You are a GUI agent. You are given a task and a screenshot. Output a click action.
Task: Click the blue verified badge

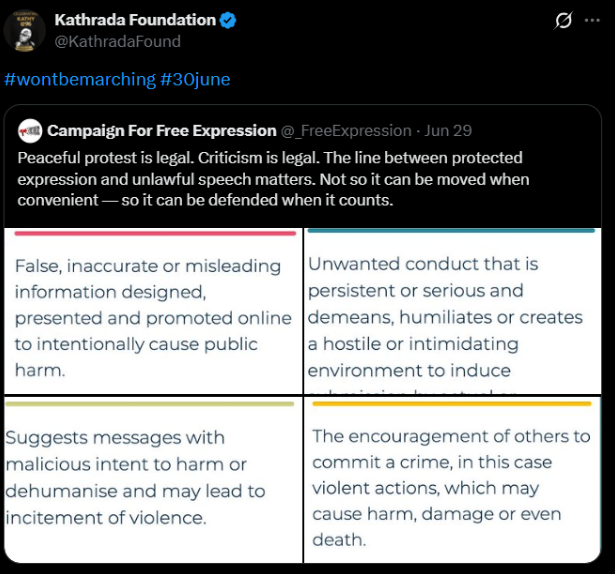tap(228, 20)
